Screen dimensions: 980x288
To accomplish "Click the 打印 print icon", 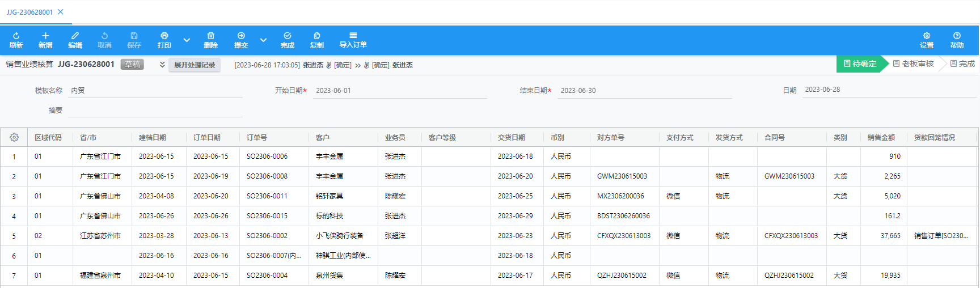I will (164, 36).
